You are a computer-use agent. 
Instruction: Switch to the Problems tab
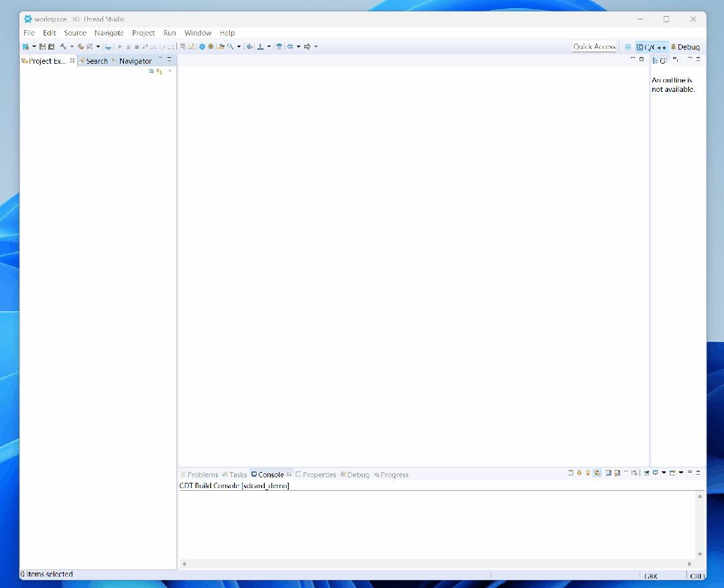coord(202,475)
